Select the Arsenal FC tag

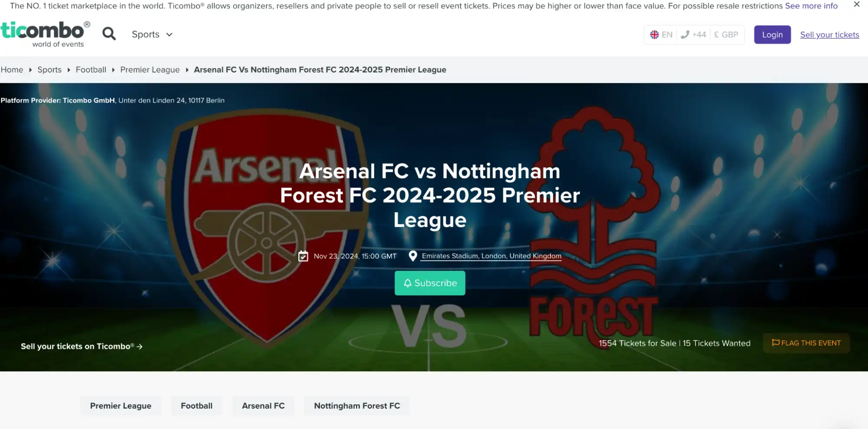pyautogui.click(x=263, y=406)
